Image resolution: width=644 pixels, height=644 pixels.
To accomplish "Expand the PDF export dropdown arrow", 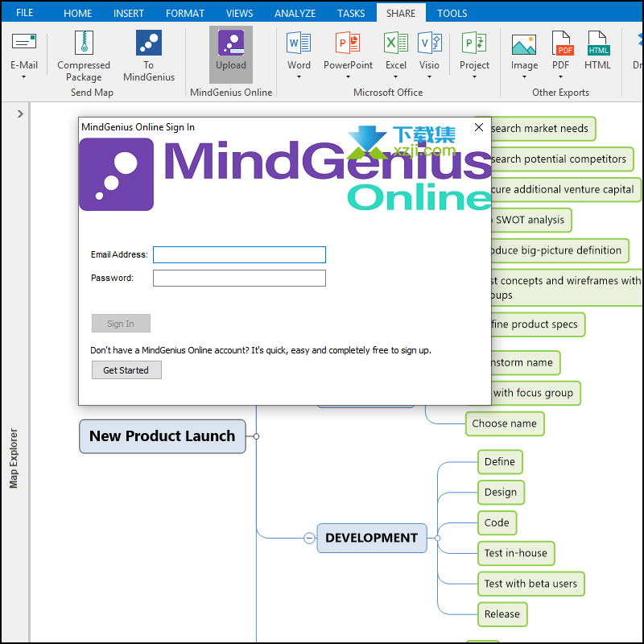I will point(560,76).
